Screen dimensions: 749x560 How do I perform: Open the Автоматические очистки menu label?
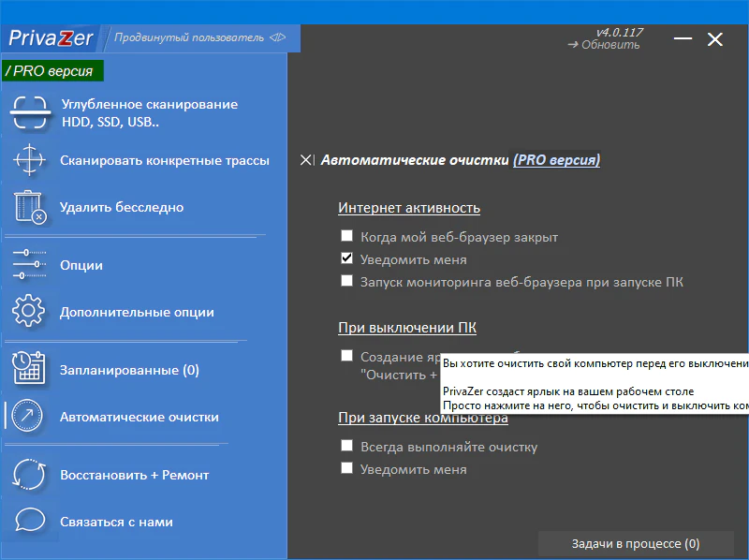tap(139, 417)
